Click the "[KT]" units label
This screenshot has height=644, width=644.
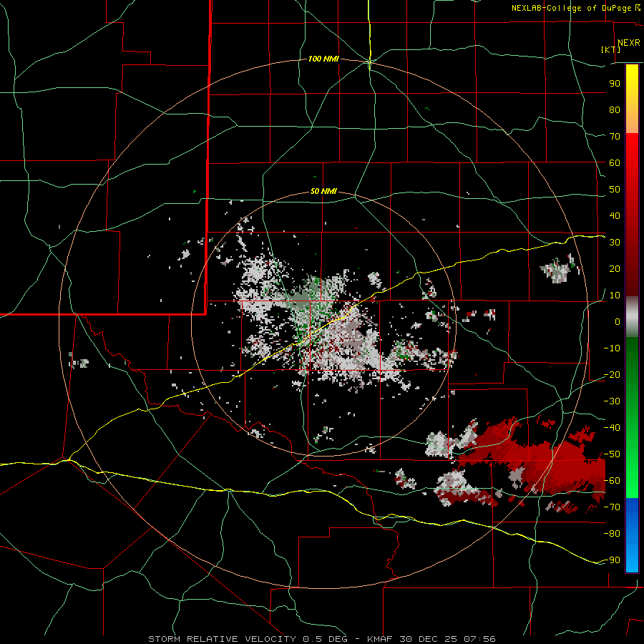pos(611,49)
